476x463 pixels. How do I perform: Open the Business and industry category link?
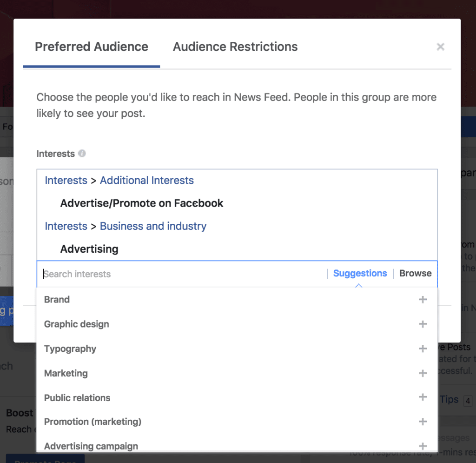tap(153, 226)
